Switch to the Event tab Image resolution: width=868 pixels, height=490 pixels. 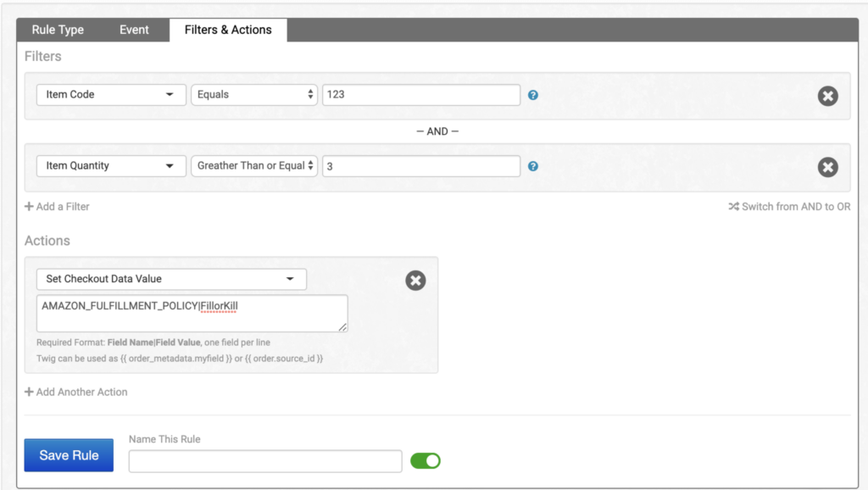pyautogui.click(x=134, y=30)
